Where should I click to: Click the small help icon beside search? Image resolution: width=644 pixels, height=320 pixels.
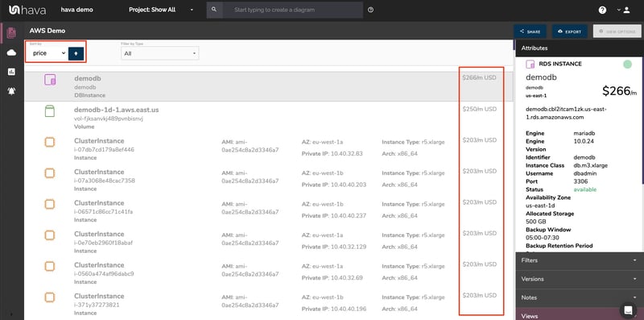click(x=371, y=10)
